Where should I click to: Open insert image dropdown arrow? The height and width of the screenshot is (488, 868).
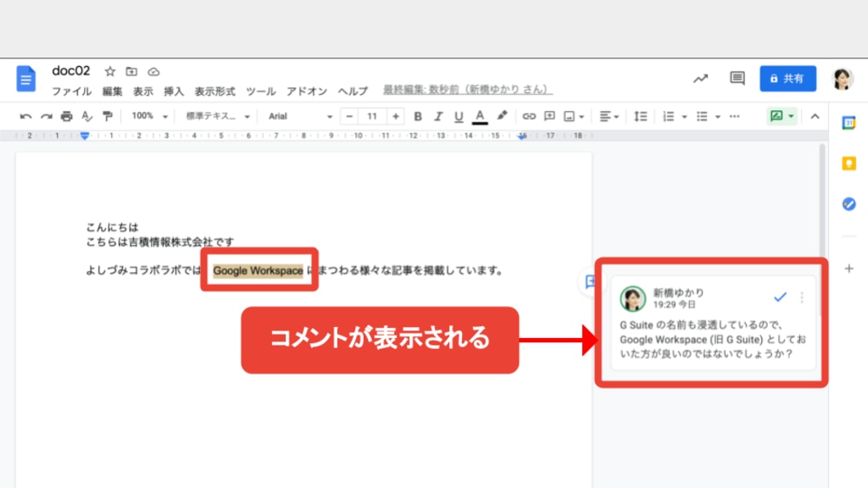(x=581, y=117)
